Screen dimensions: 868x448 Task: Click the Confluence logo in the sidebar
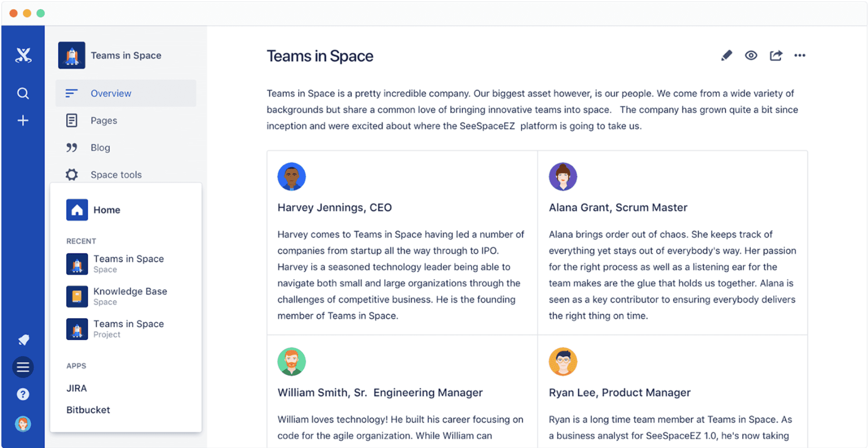click(x=23, y=55)
